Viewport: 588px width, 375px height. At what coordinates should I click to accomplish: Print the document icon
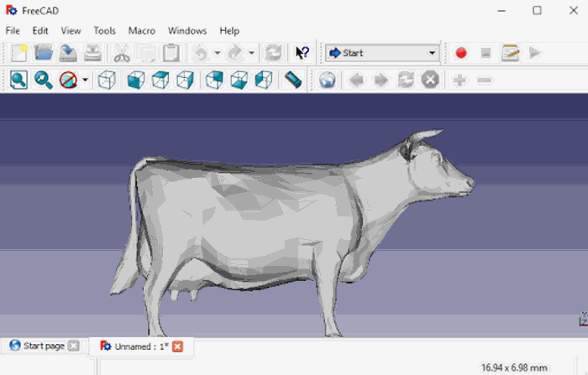coord(92,53)
